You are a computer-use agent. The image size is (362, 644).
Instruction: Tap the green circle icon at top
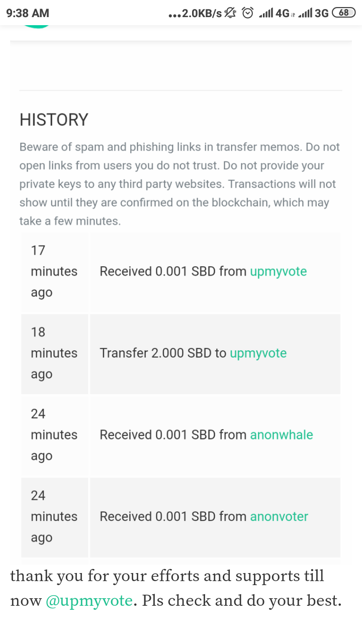(x=37, y=26)
